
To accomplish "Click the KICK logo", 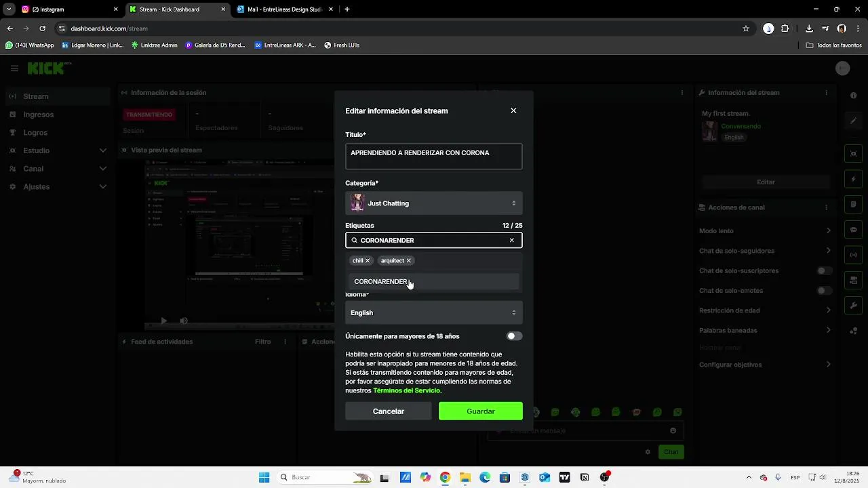I will (x=49, y=68).
